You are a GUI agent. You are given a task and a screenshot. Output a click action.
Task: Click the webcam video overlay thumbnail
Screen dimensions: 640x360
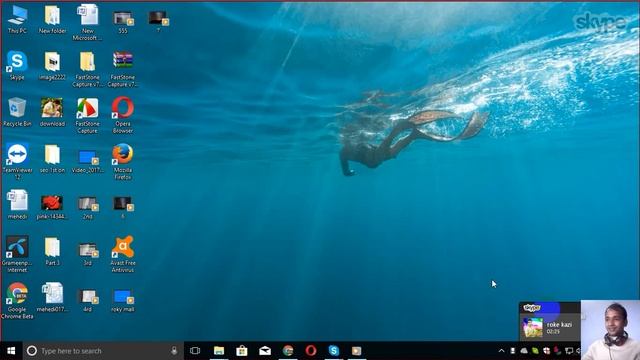(x=610, y=330)
